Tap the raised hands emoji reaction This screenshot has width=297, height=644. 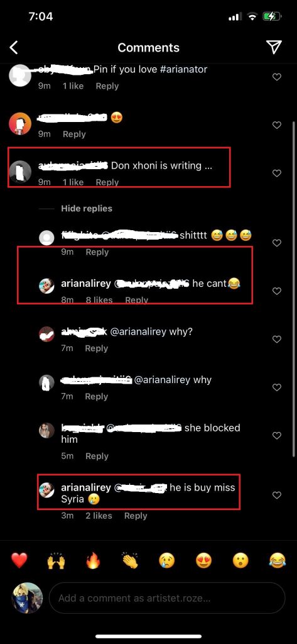coord(56,560)
